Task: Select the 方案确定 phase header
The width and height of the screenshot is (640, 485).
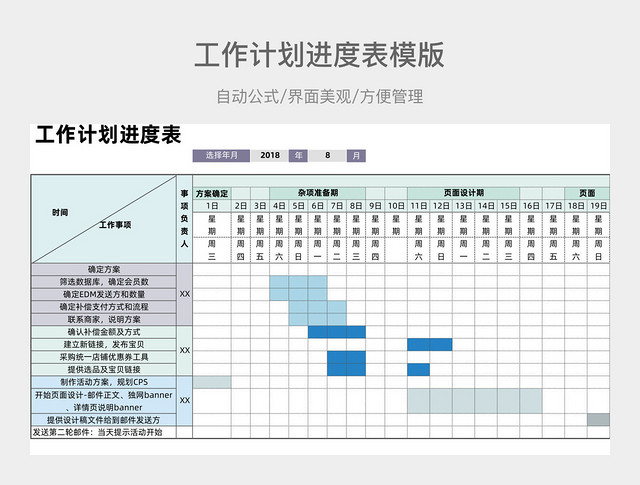Action: click(212, 193)
